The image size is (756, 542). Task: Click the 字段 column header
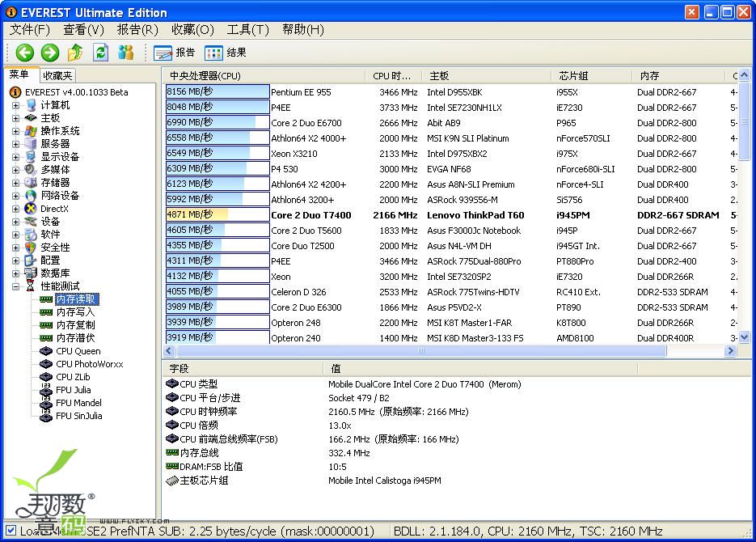pyautogui.click(x=243, y=369)
